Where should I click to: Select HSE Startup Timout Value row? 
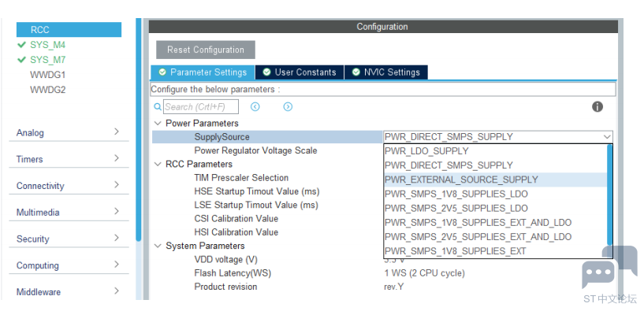(257, 191)
